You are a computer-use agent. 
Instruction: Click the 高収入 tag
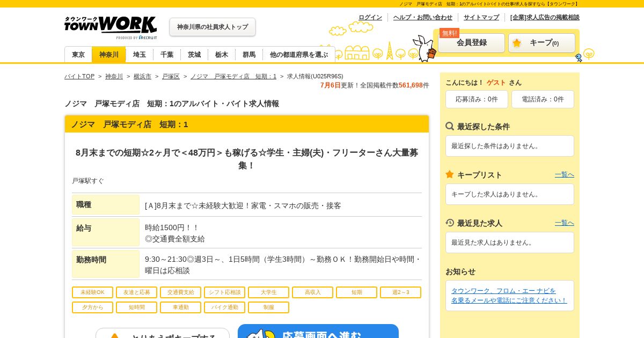312,292
